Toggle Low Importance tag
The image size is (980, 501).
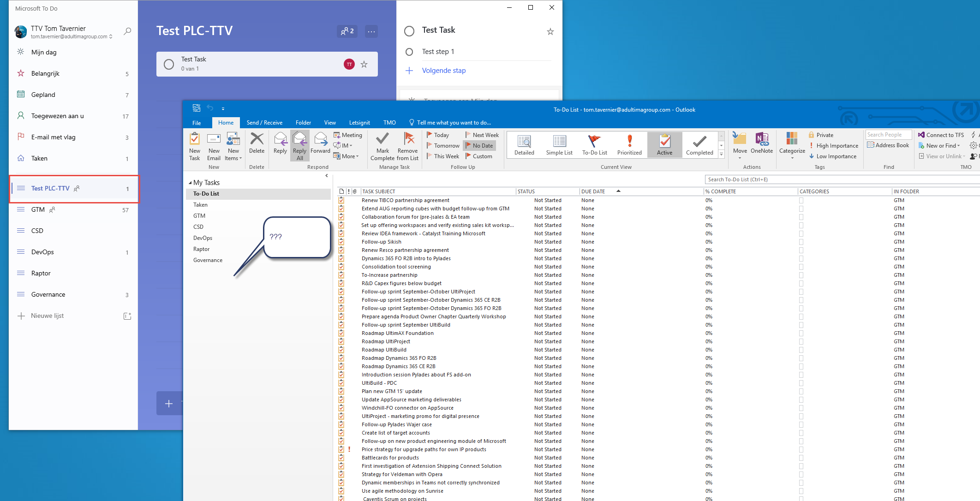832,156
